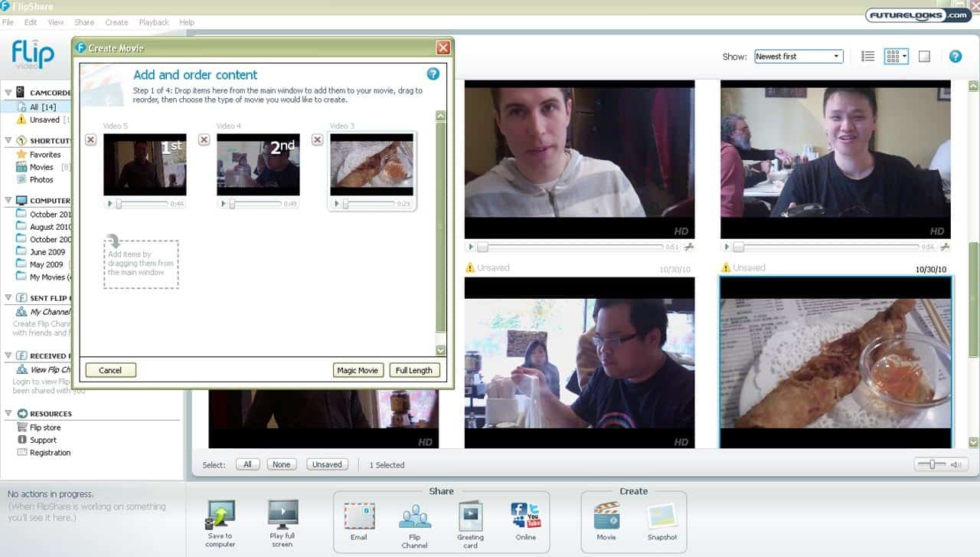Open the Newest first sort dropdown

798,57
